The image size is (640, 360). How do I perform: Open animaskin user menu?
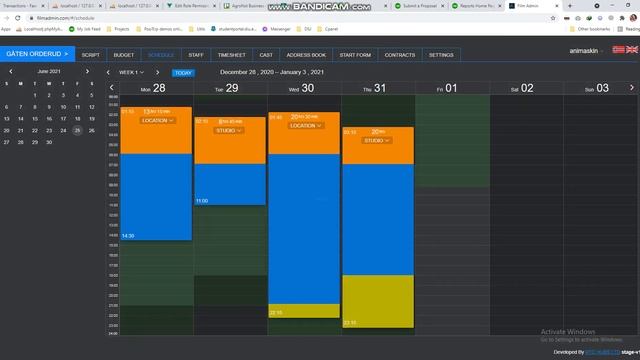[x=586, y=51]
